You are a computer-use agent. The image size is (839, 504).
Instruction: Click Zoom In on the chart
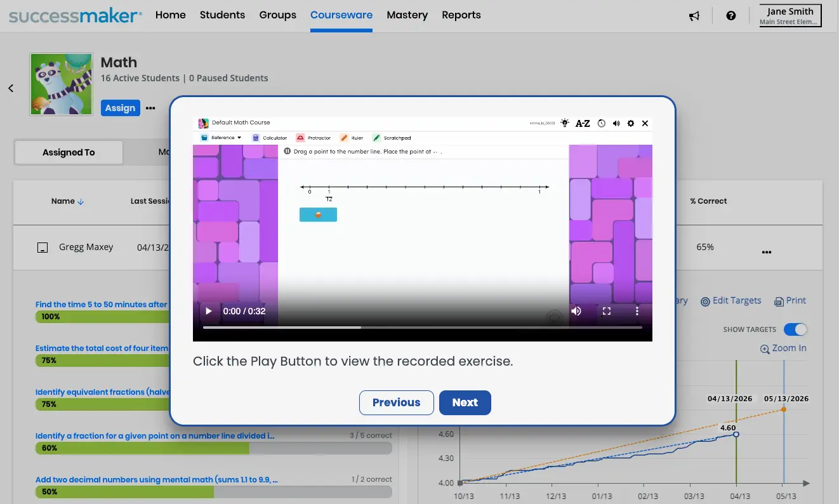784,348
